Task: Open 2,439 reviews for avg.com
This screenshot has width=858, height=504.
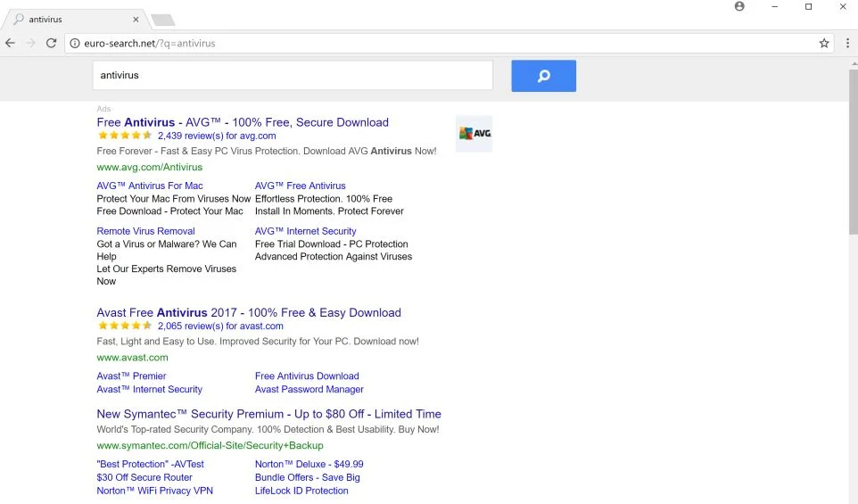Action: [x=217, y=136]
